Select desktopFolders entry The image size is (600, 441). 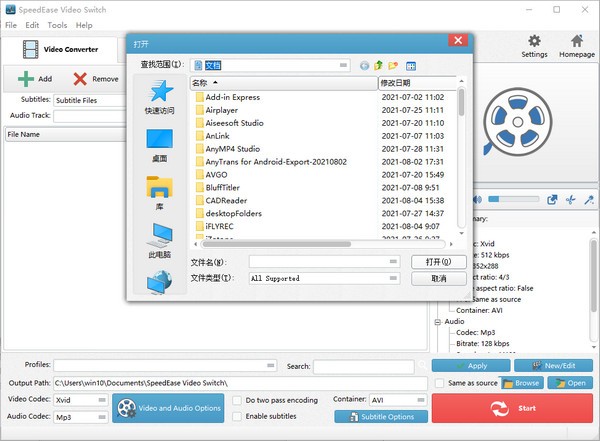(x=228, y=213)
